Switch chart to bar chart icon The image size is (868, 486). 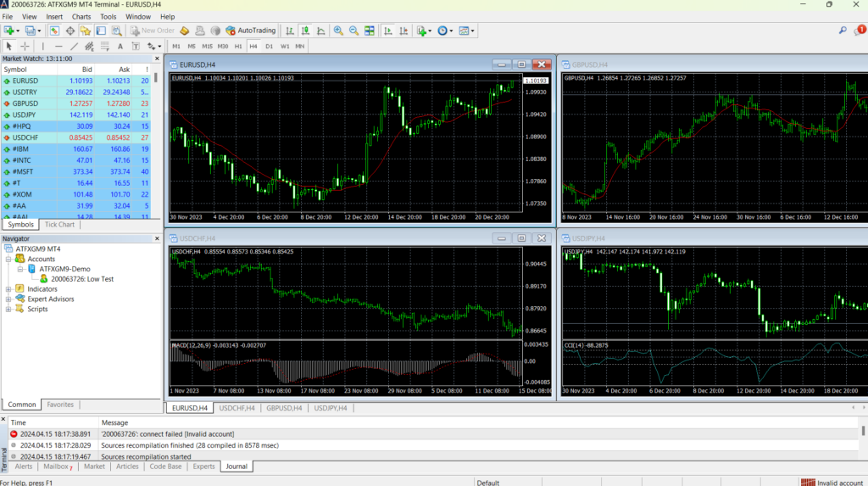pos(290,31)
